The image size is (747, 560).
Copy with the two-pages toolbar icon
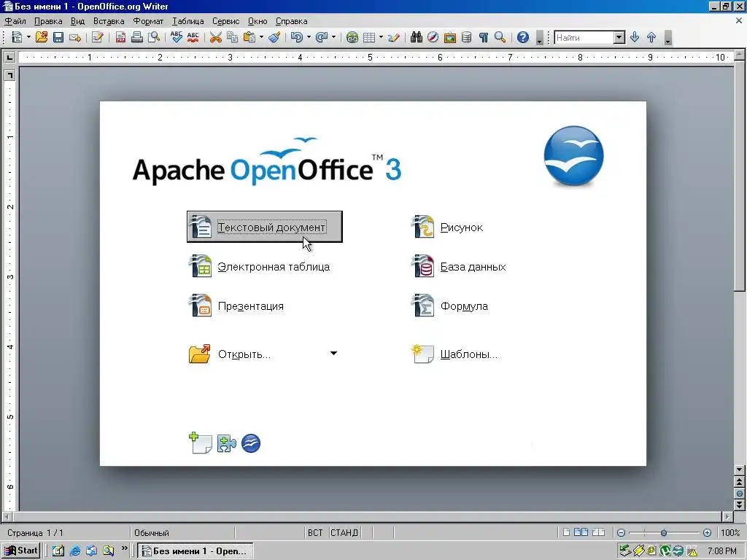233,37
